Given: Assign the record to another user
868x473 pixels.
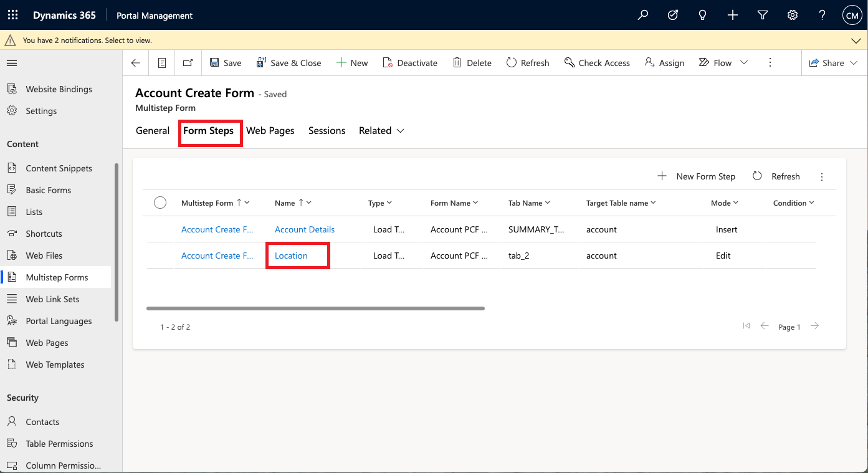Looking at the screenshot, I should click(x=664, y=63).
